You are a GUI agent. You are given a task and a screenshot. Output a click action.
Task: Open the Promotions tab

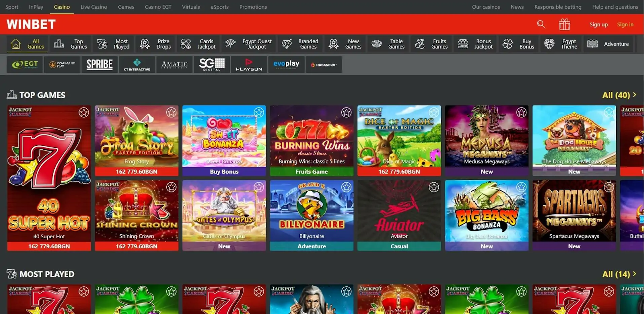pos(253,7)
